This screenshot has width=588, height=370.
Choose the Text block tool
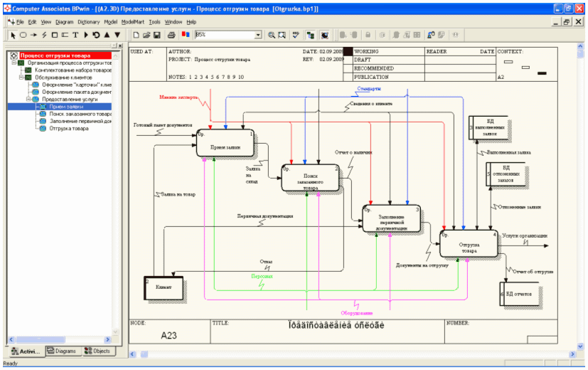point(75,34)
